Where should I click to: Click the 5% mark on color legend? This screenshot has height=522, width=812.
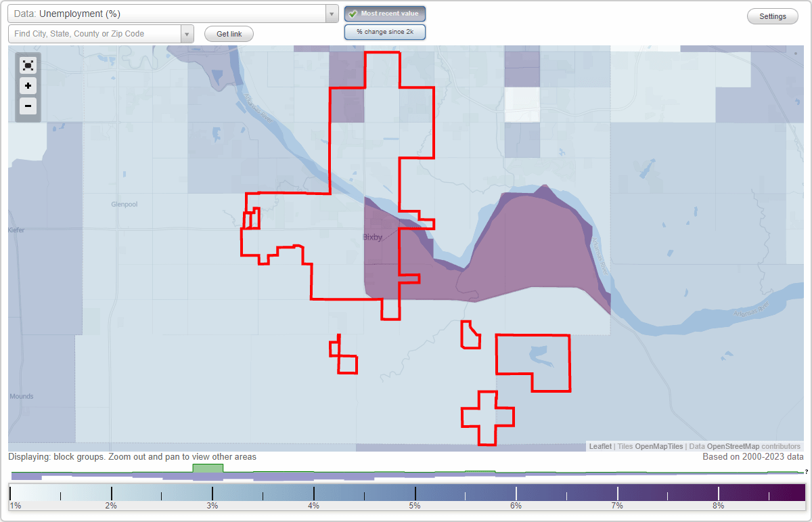point(415,505)
